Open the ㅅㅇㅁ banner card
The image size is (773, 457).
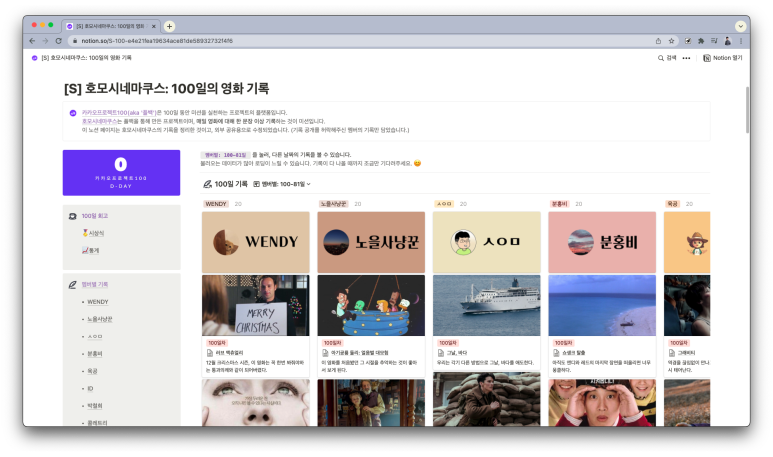(487, 242)
